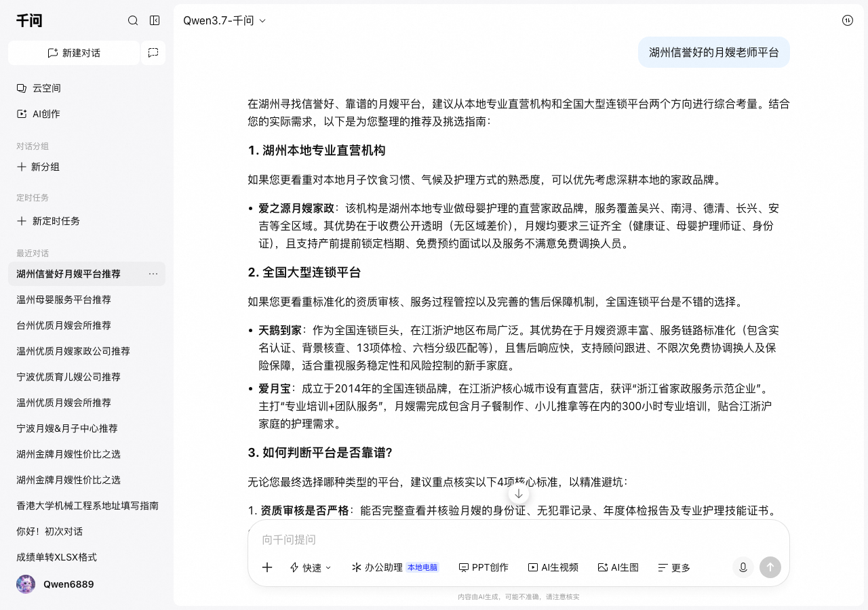
Task: Click the bold text 爱月宝
Action: pyautogui.click(x=275, y=388)
